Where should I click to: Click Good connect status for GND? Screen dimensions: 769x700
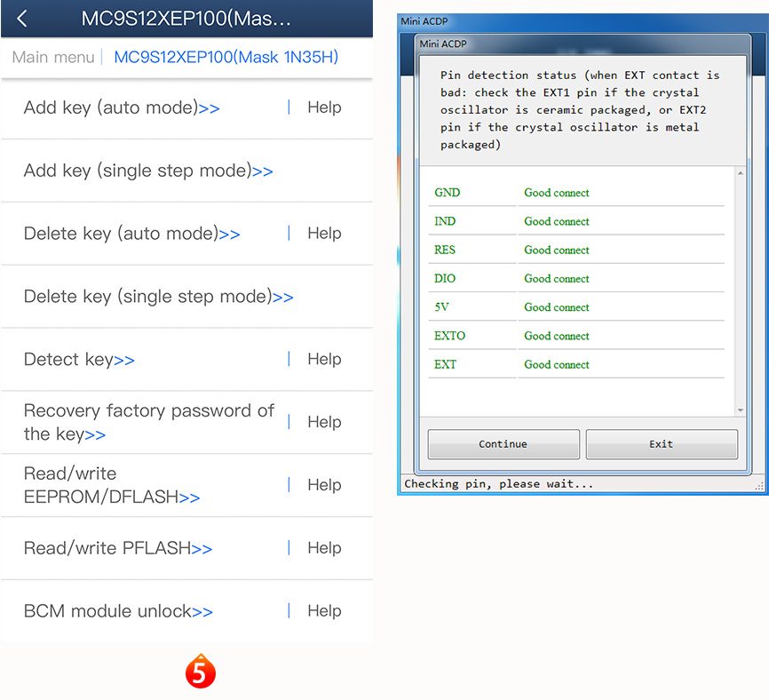[x=557, y=193]
